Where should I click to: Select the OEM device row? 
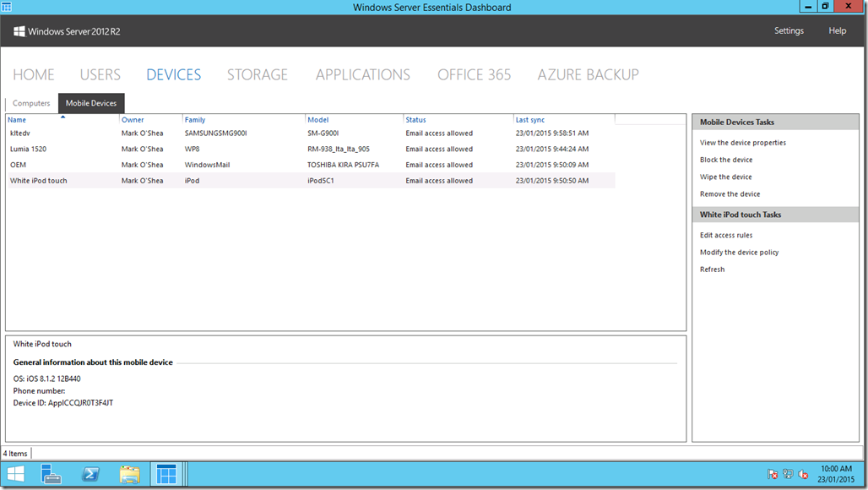click(x=311, y=165)
